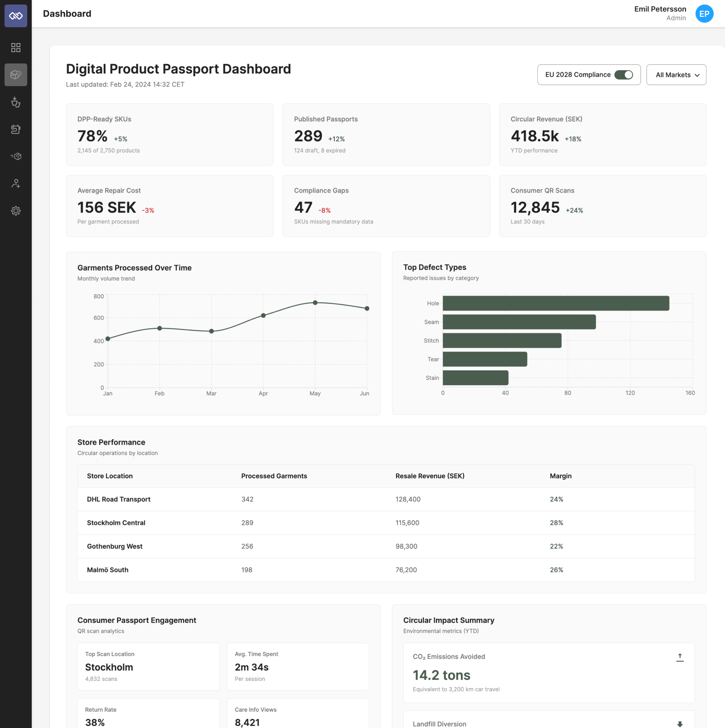Click the Stitch defect bar
This screenshot has height=728, width=725.
(x=502, y=340)
